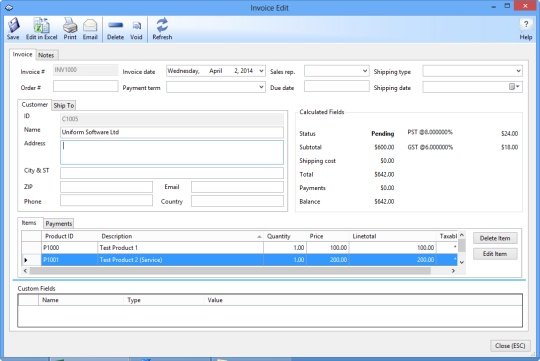
Task: Click the row selector arrow for P1001
Action: (x=31, y=260)
